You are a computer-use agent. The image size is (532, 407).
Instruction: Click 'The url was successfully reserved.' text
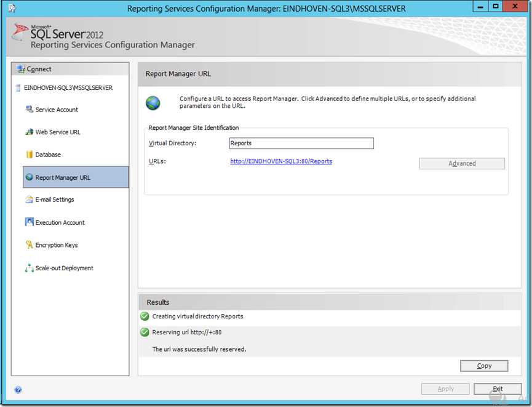[x=199, y=349]
